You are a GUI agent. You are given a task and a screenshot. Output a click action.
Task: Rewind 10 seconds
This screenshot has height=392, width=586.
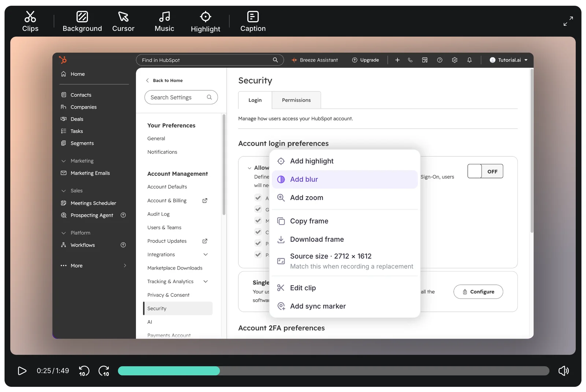pos(84,371)
